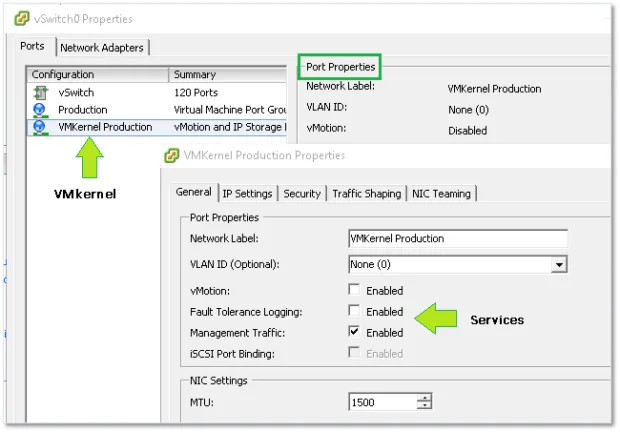Click the Summary column header
Image resolution: width=620 pixels, height=432 pixels.
click(228, 75)
